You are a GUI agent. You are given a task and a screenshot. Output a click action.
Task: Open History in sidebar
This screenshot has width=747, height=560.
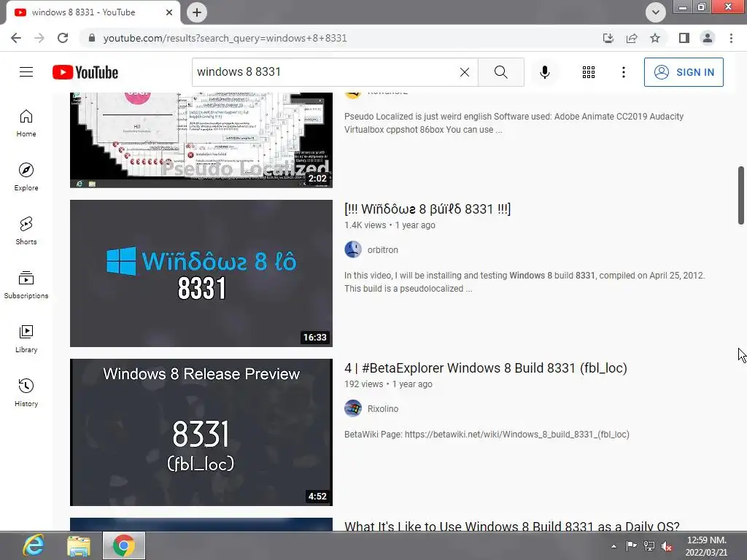click(x=26, y=393)
